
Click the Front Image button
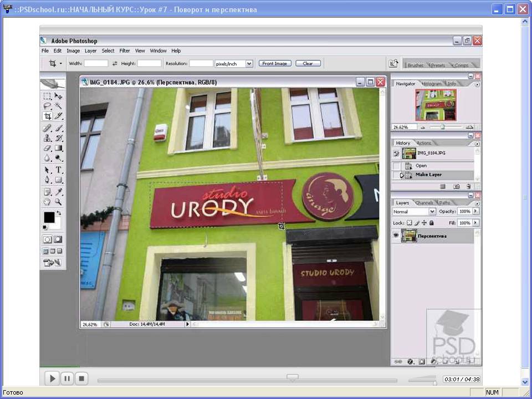tap(275, 63)
